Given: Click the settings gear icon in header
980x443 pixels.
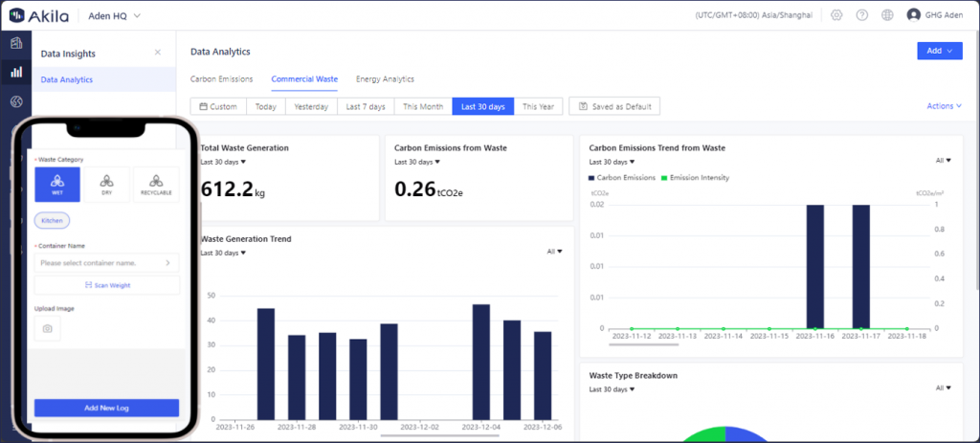Looking at the screenshot, I should (836, 15).
